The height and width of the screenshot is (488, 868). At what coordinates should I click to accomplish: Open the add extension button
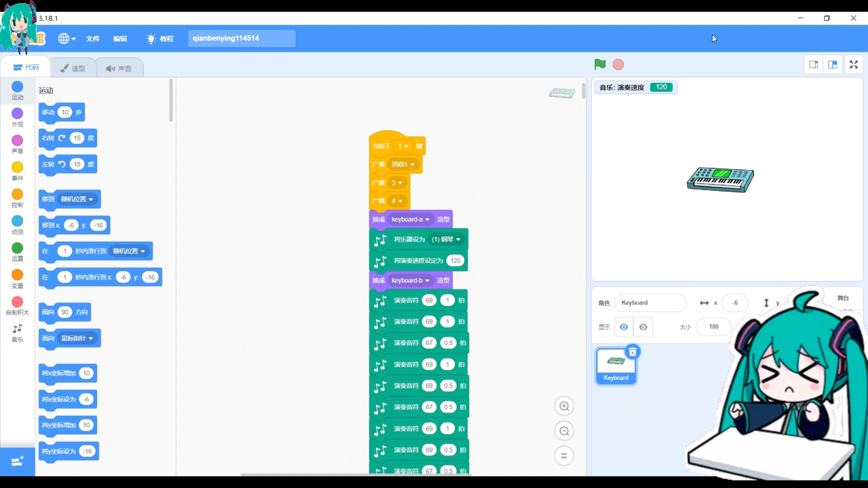click(18, 461)
